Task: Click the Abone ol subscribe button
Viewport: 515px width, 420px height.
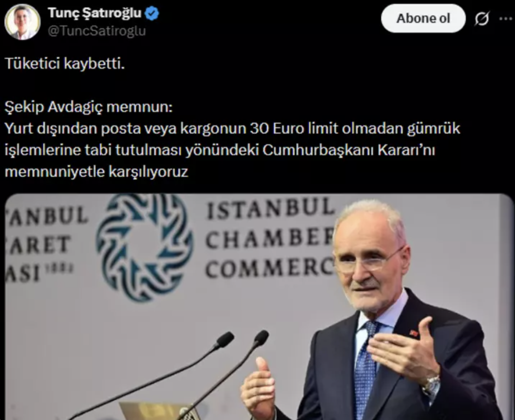Action: [x=423, y=18]
